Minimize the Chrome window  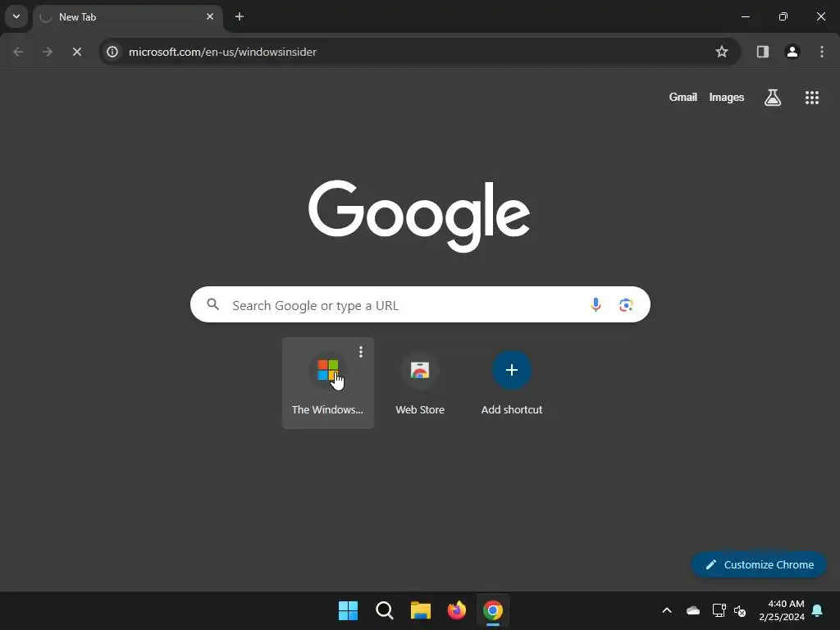[745, 16]
